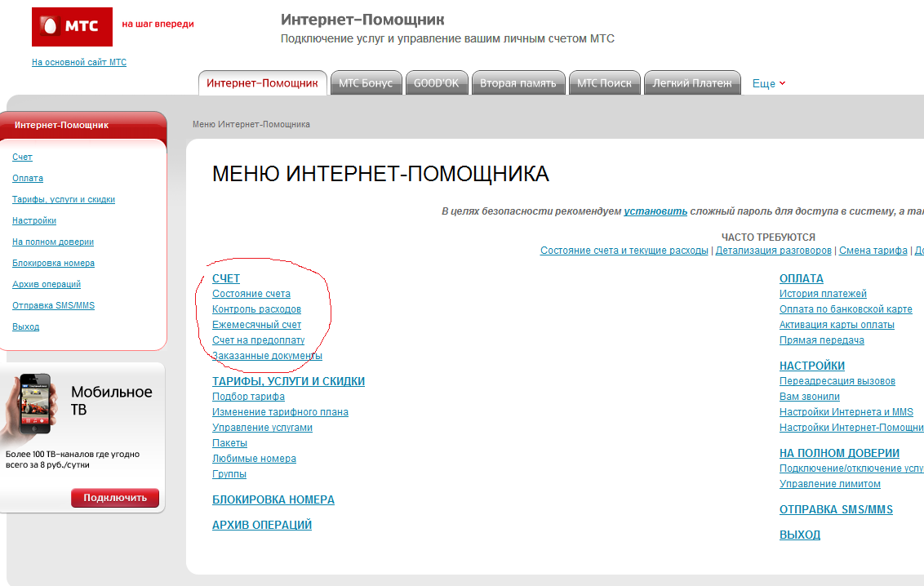Follow the "На основной сайт МТС" link
The image size is (924, 586).
(79, 62)
